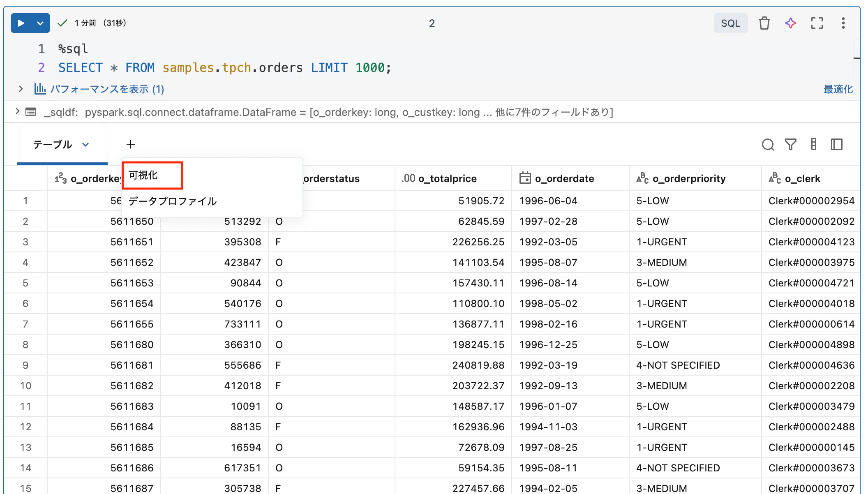868x494 pixels.
Task: Click decimal type icon on o_totalprice
Action: pos(409,178)
